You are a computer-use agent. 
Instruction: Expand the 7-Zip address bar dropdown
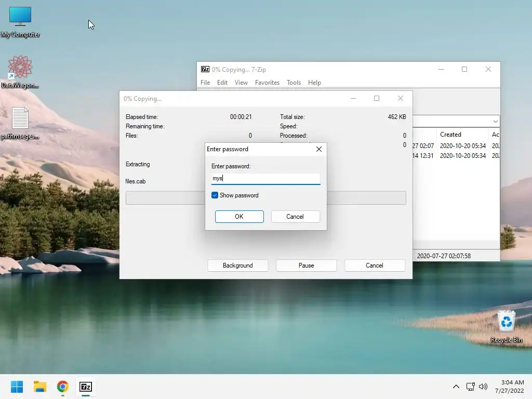(x=495, y=122)
